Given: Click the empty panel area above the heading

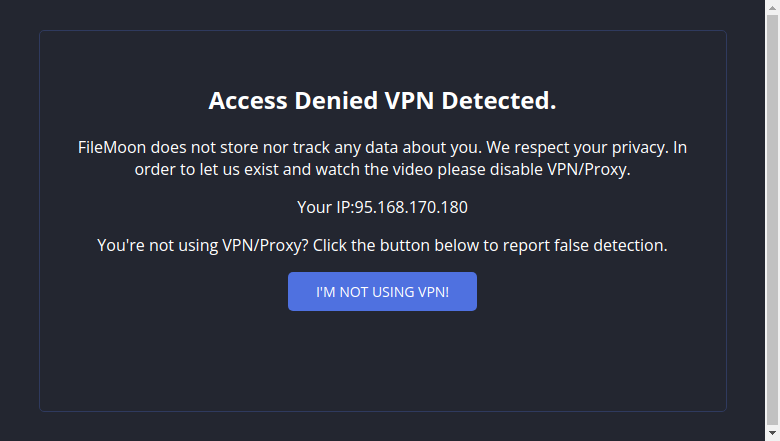Looking at the screenshot, I should (382, 55).
